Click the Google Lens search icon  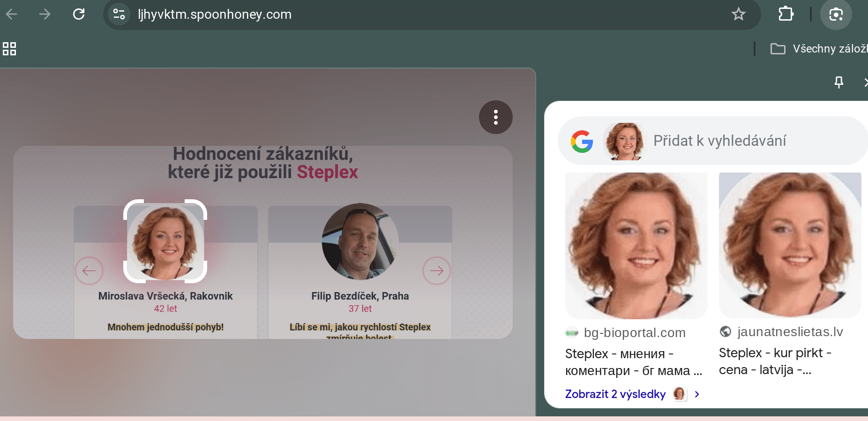point(836,15)
